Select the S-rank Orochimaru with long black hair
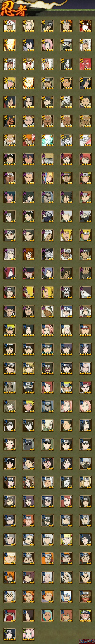This screenshot has width=95, height=644. 66,64
